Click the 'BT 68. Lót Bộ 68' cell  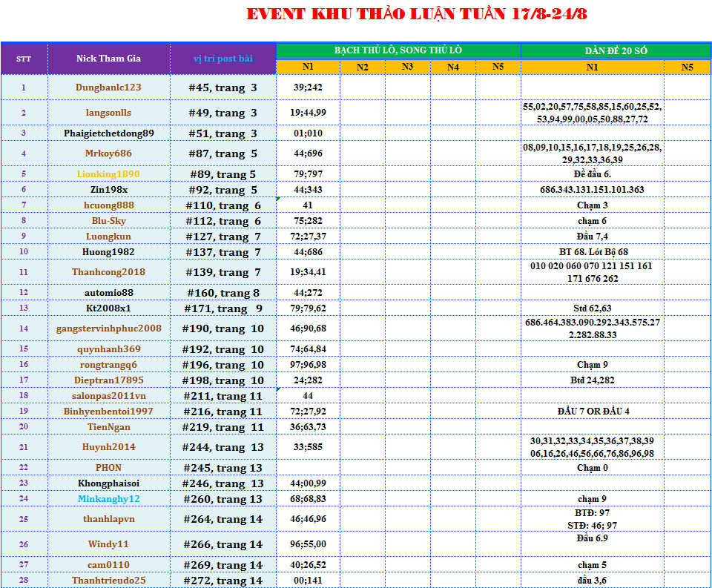[593, 252]
